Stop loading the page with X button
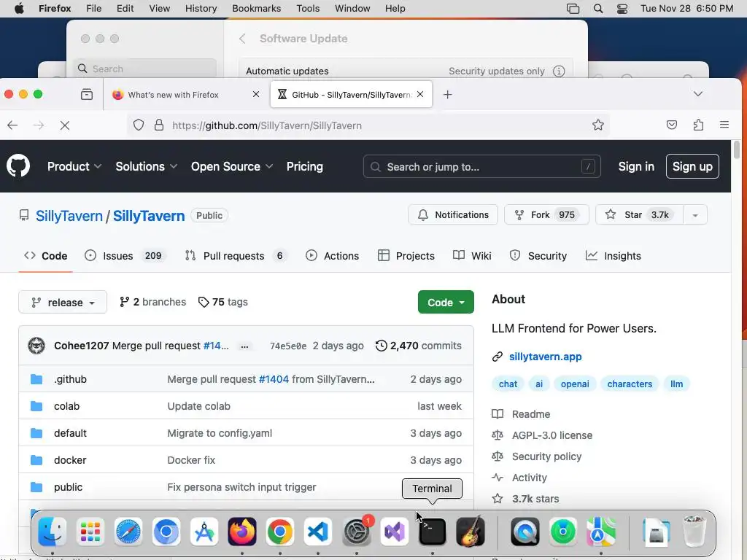The image size is (747, 560). point(65,125)
